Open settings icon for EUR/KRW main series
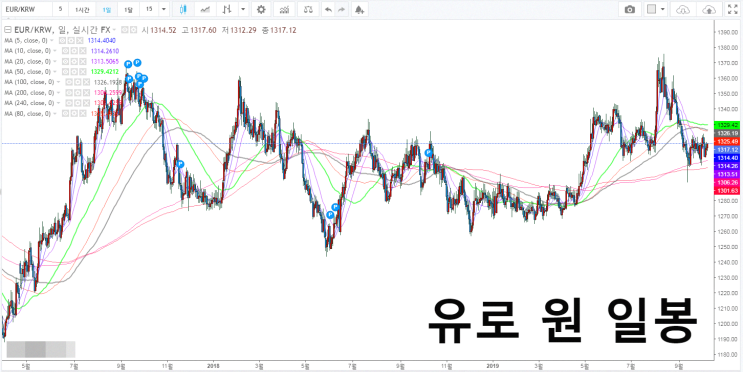 coord(134,30)
